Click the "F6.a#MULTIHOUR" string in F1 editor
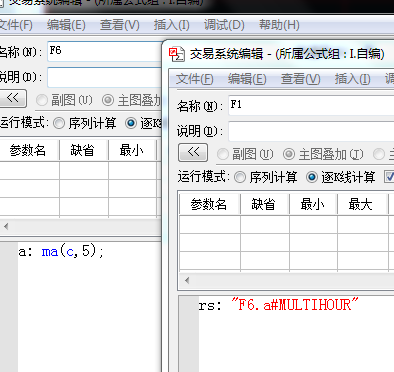Screen dimensions: 394x372 point(295,305)
